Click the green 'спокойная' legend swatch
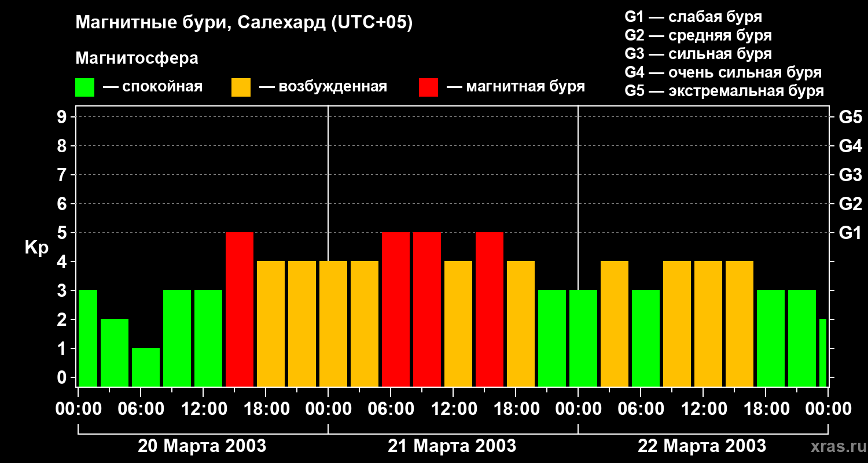Viewport: 868px width, 463px height. coord(85,87)
